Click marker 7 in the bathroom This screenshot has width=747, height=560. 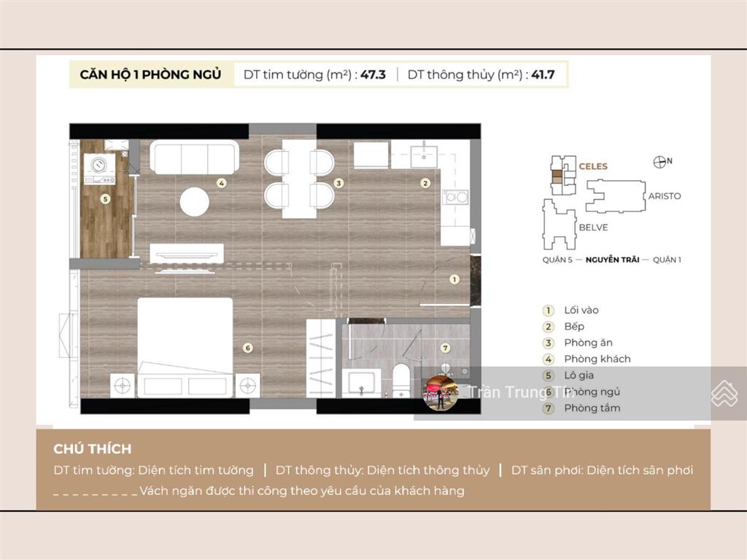pos(446,348)
